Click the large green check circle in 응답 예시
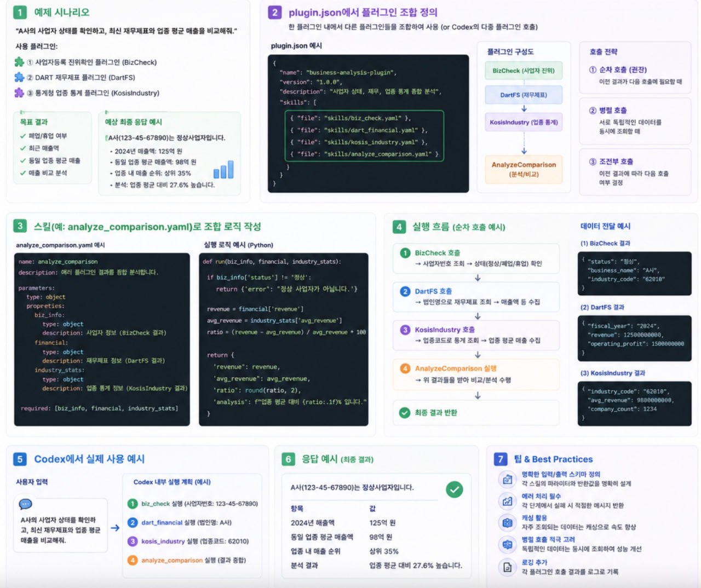This screenshot has height=588, width=701. coord(454,489)
